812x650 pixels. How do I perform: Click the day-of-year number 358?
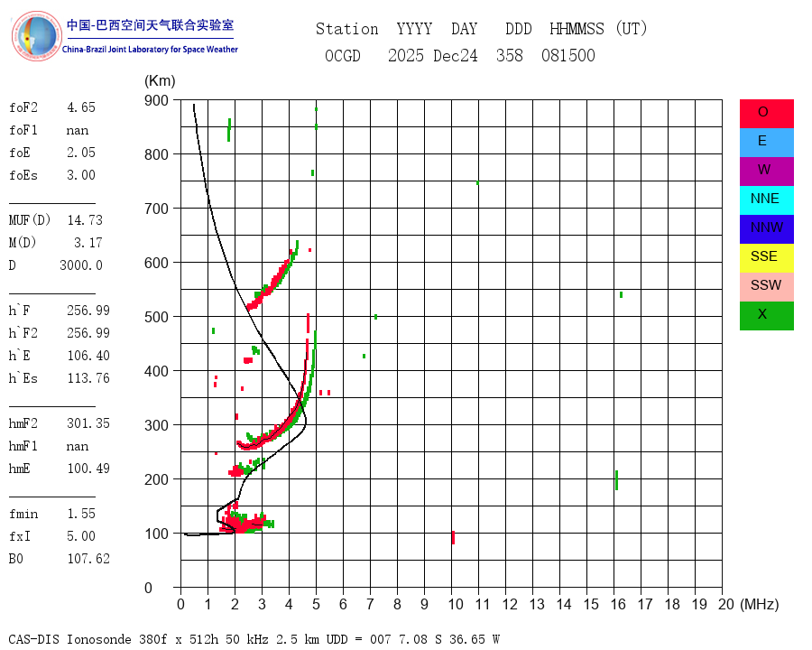(x=510, y=55)
